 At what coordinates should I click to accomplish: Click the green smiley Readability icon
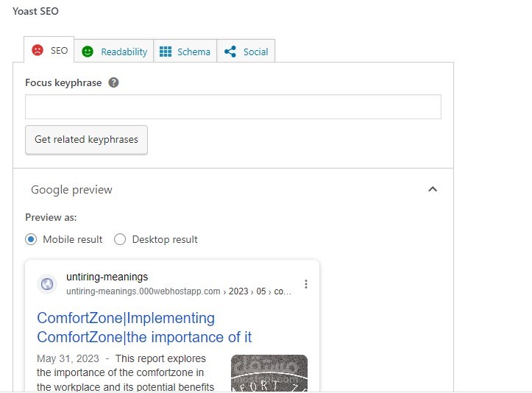(88, 52)
